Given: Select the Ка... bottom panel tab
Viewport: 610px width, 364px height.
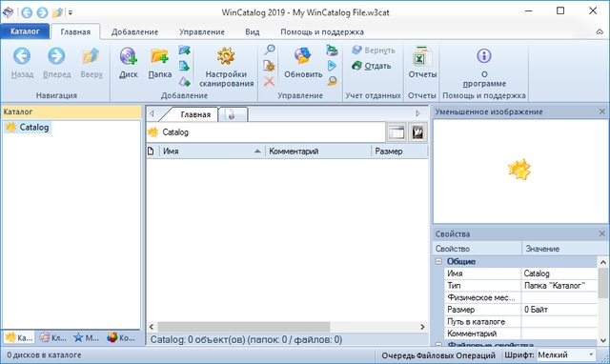Looking at the screenshot, I should 19,337.
